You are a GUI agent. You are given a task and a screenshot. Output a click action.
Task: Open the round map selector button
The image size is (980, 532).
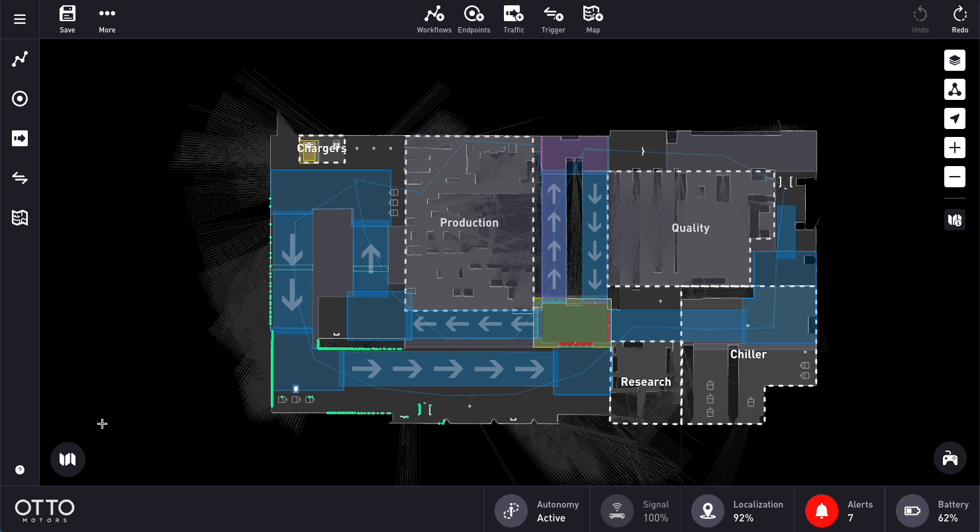(x=68, y=459)
